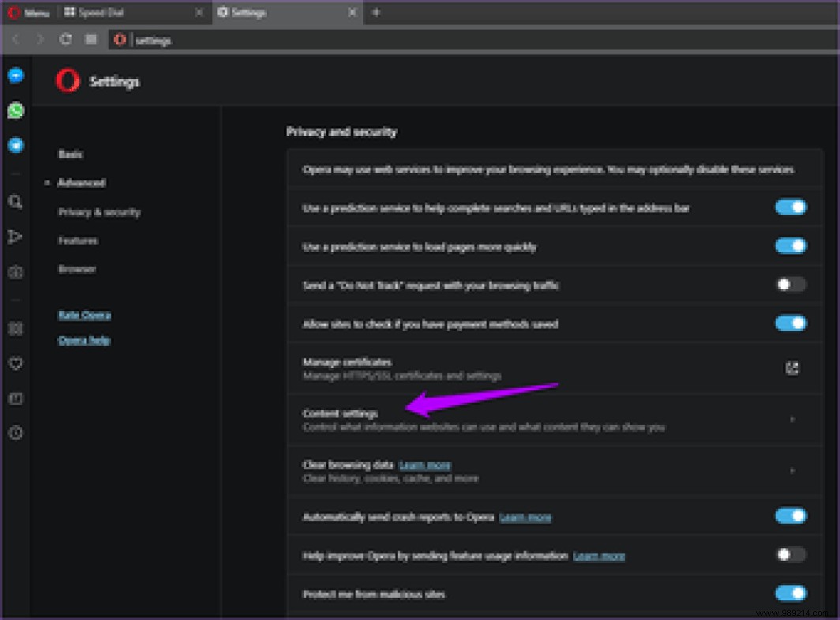
Task: Open WhatsApp in the sidebar
Action: (16, 111)
